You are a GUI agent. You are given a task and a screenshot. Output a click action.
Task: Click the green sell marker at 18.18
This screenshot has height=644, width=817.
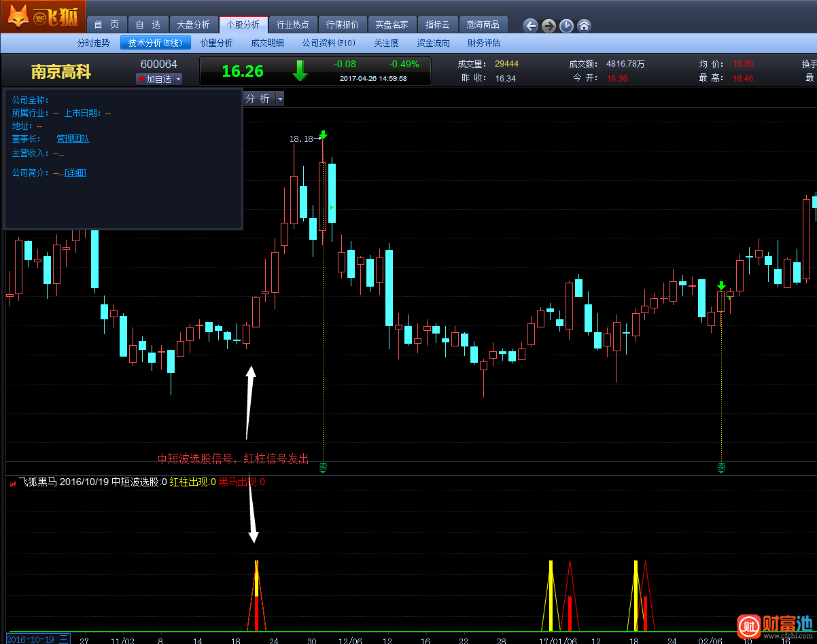(x=324, y=135)
